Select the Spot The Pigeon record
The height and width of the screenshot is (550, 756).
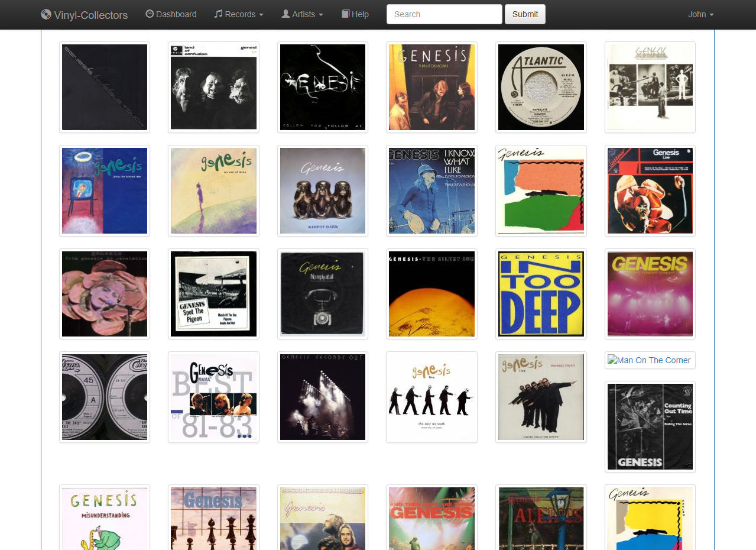click(x=213, y=293)
